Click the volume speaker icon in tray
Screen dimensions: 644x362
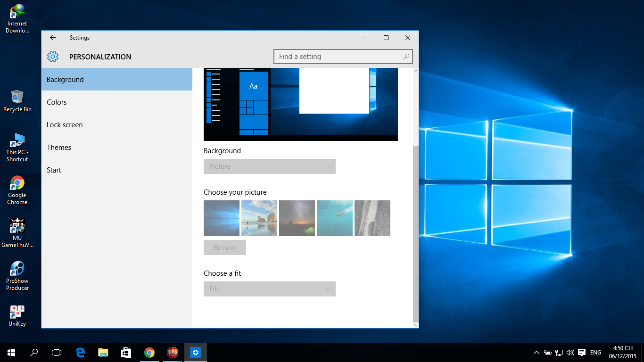click(570, 353)
